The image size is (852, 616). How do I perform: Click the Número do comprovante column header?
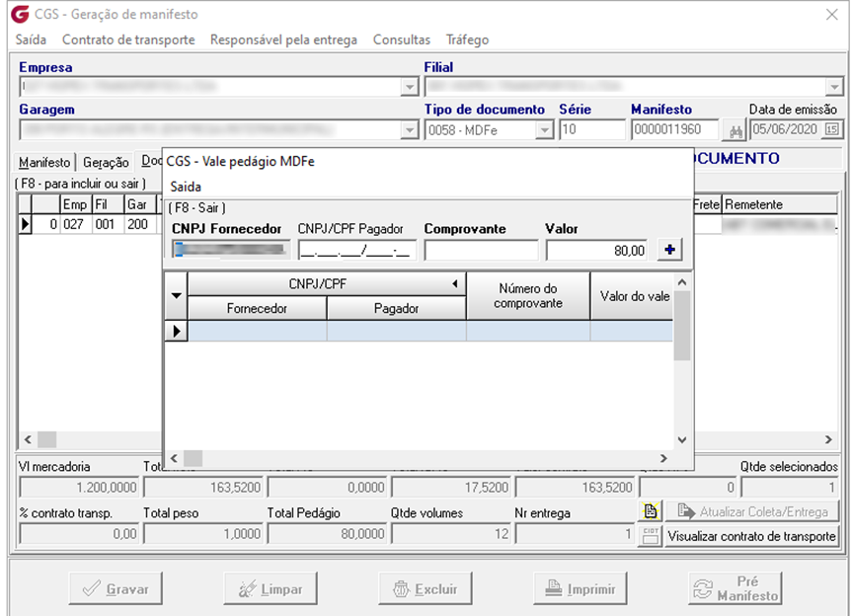[528, 296]
